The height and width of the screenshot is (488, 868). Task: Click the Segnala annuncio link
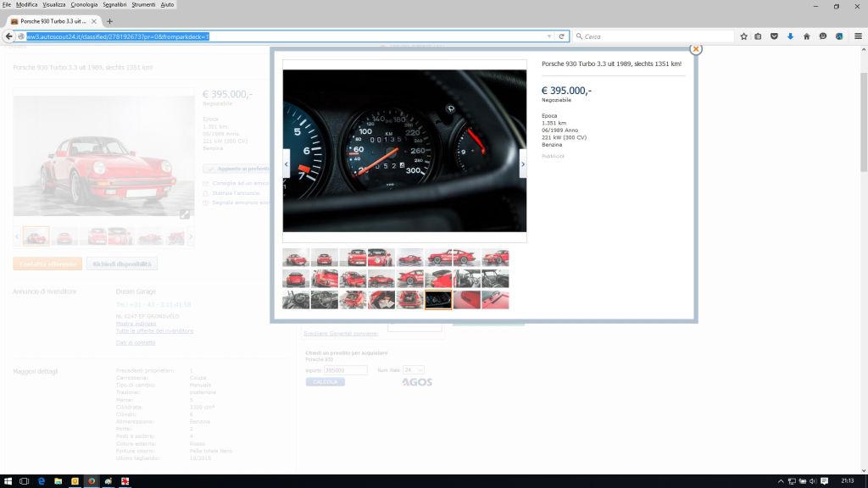pyautogui.click(x=242, y=202)
